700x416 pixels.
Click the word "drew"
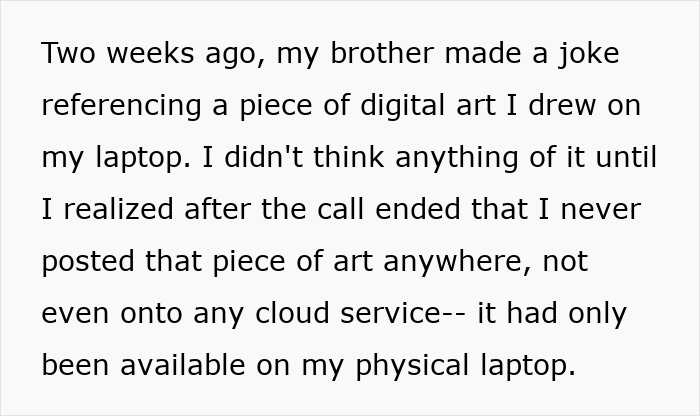[x=566, y=106]
